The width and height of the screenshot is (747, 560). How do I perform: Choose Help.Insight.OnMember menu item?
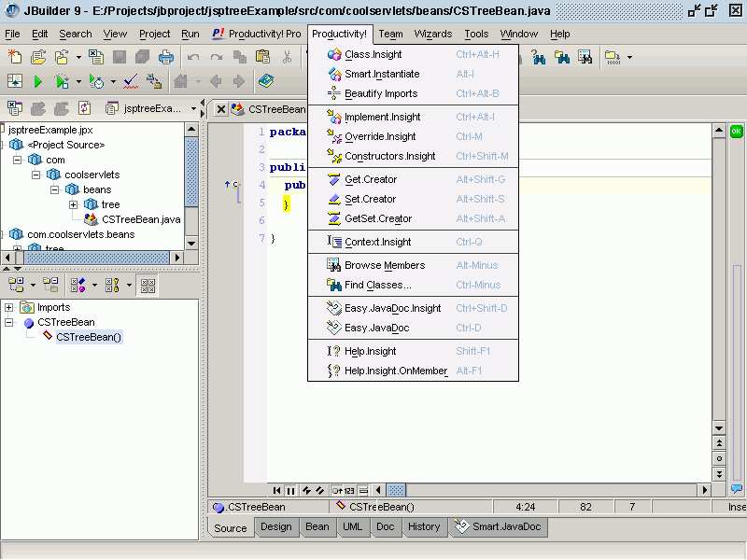click(x=413, y=371)
